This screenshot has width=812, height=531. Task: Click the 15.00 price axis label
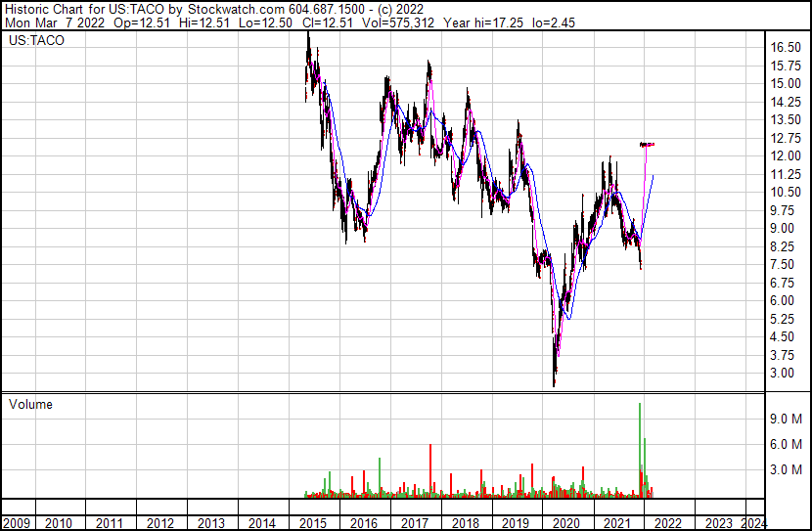[x=786, y=84]
